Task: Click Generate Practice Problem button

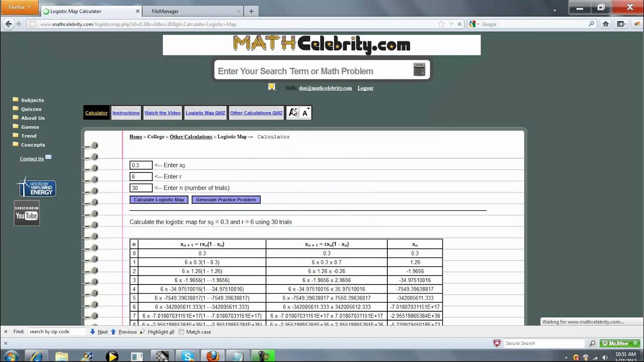Action: click(226, 200)
